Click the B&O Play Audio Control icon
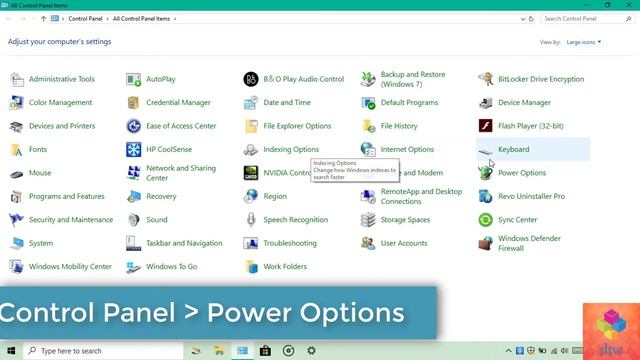The image size is (640, 360). pyautogui.click(x=251, y=79)
